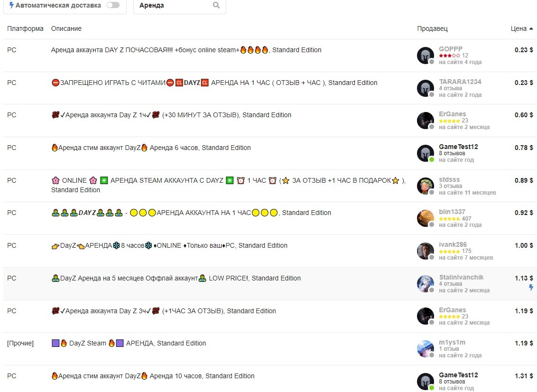This screenshot has width=537, height=392.
Task: Click the search magnifier icon
Action: pyautogui.click(x=216, y=5)
